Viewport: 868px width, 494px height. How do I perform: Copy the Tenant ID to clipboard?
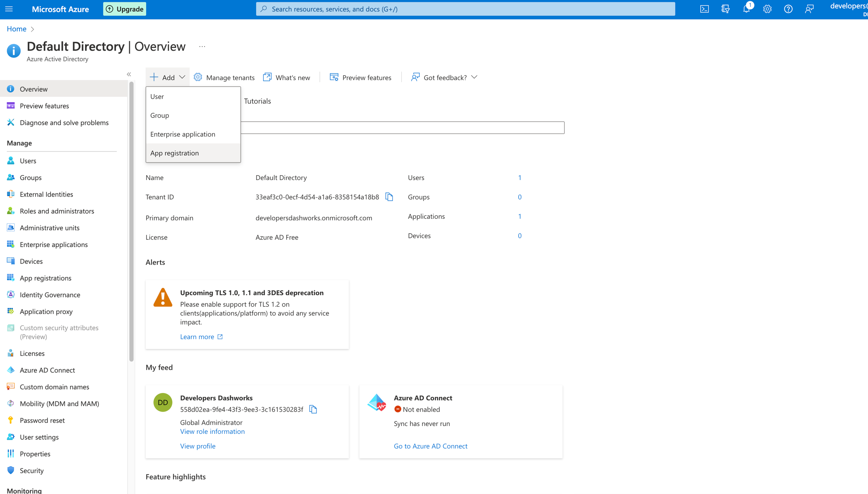pos(389,197)
